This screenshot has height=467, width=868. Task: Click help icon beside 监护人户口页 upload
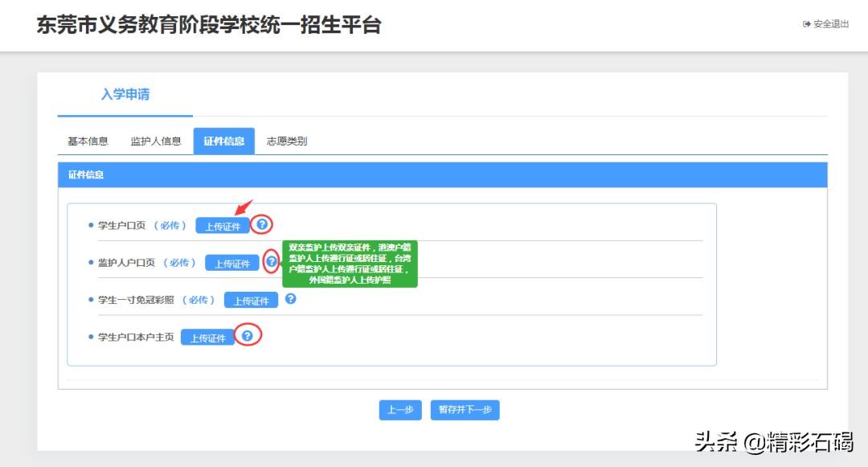(272, 261)
